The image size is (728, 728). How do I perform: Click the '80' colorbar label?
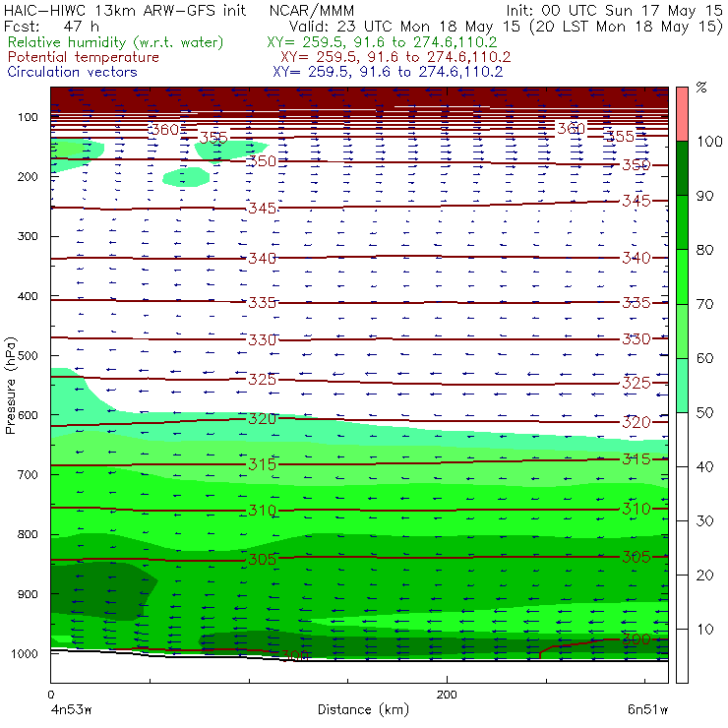(x=704, y=250)
